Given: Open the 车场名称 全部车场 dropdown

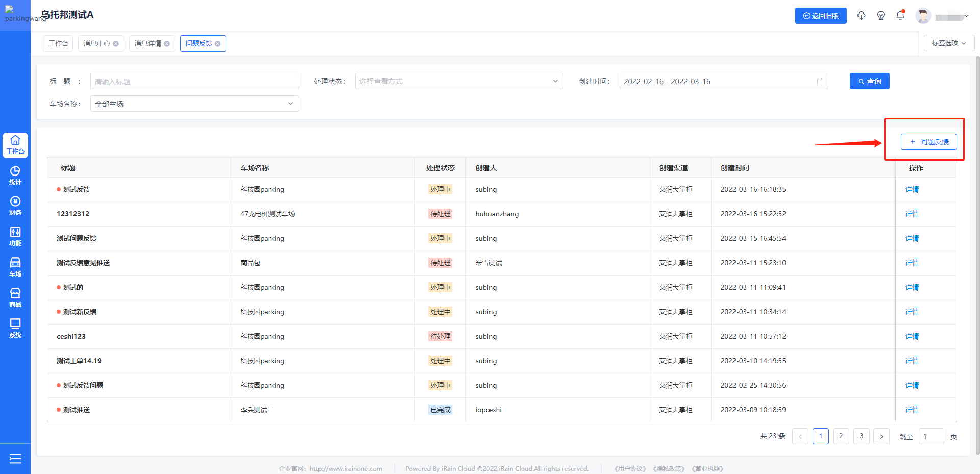Looking at the screenshot, I should [x=194, y=104].
